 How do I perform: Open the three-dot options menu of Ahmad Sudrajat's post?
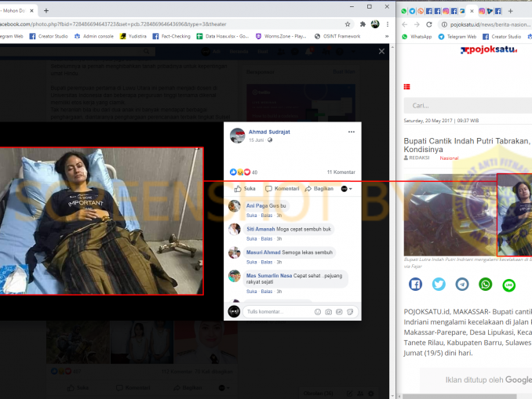[352, 132]
